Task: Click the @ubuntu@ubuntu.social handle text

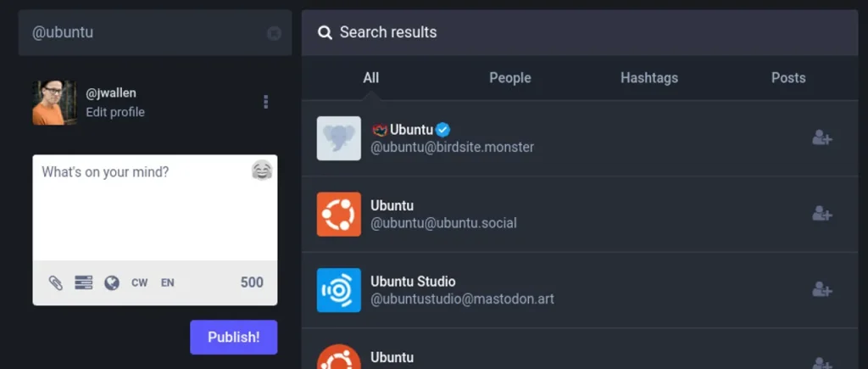Action: tap(443, 223)
